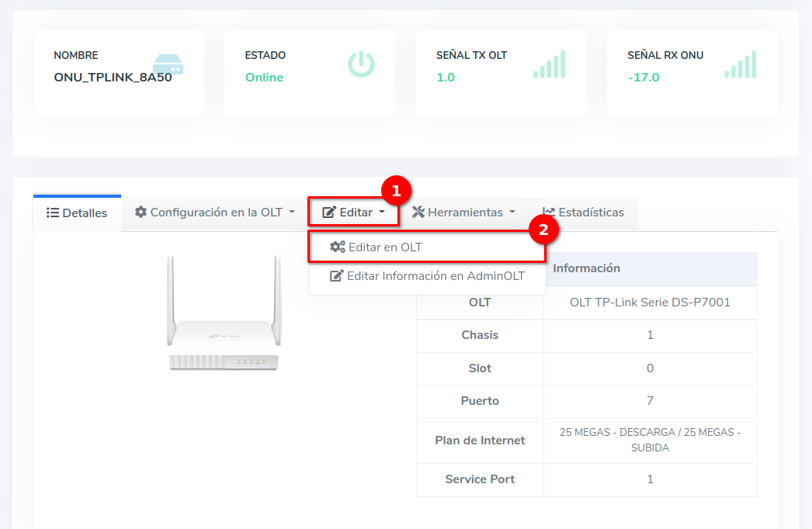Screen dimensions: 812x529
Task: Click the signal bars icon for Señal RX ONU
Action: tap(741, 64)
